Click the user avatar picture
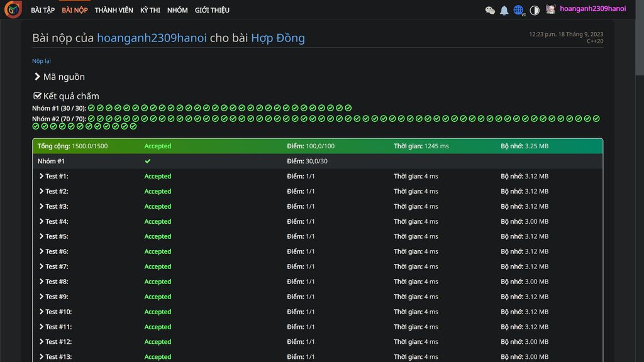Viewport: 644px width, 362px height. click(551, 9)
